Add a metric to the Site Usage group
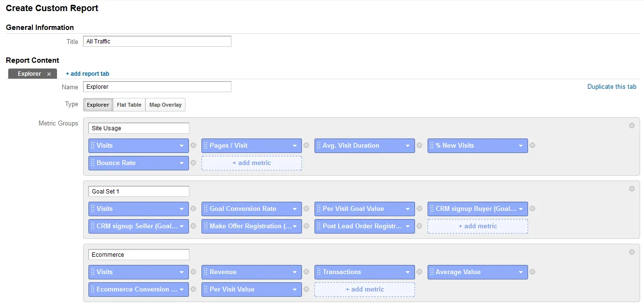644x305 pixels. tap(252, 163)
